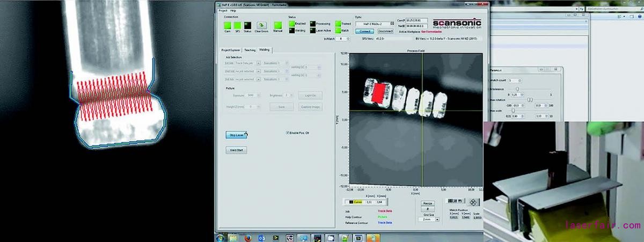
Task: Click the Cam connection indicator
Action: [228, 25]
